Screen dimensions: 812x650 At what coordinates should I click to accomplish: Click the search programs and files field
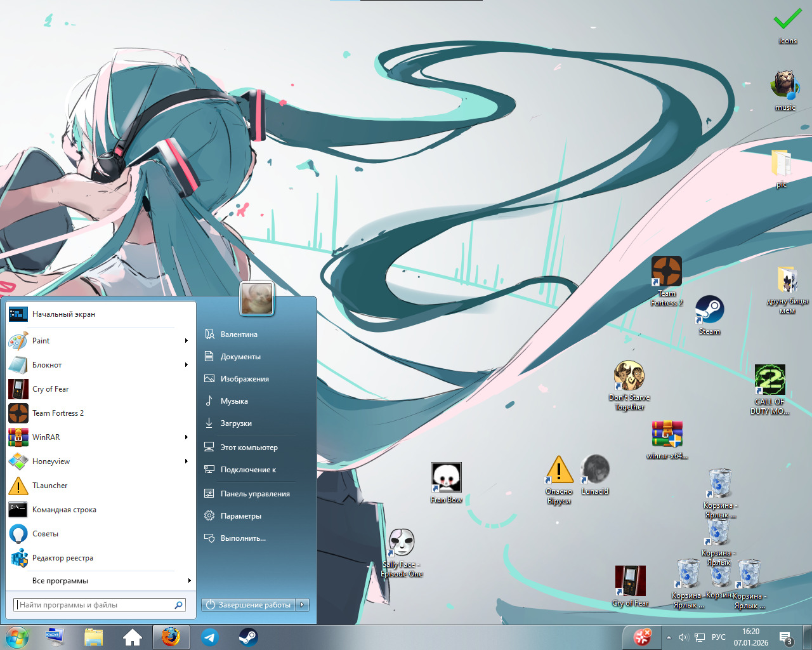[95, 605]
